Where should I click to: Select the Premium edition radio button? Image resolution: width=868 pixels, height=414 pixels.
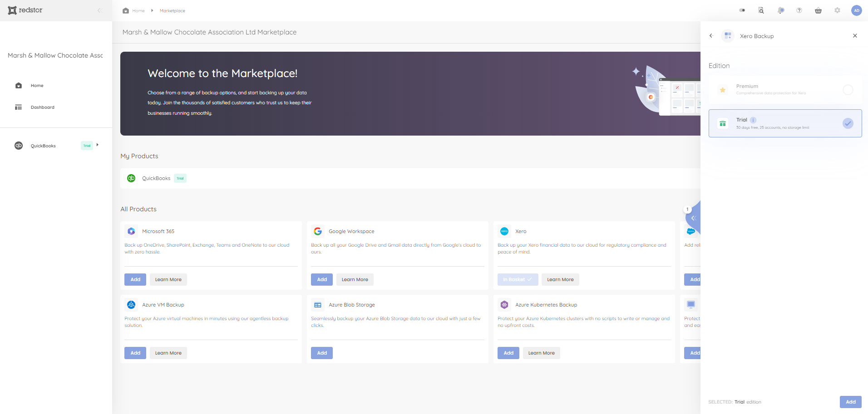point(848,90)
